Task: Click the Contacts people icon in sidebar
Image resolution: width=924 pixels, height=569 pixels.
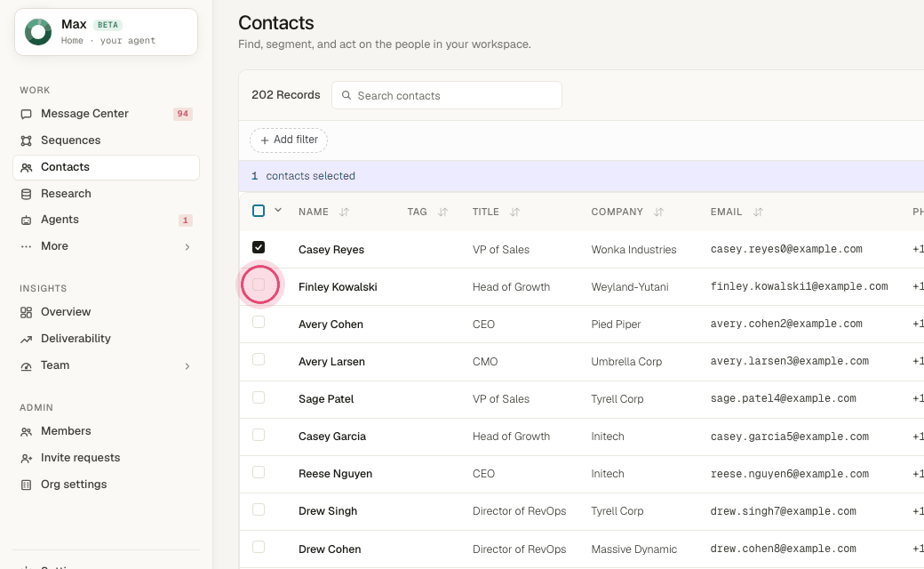Action: (26, 167)
